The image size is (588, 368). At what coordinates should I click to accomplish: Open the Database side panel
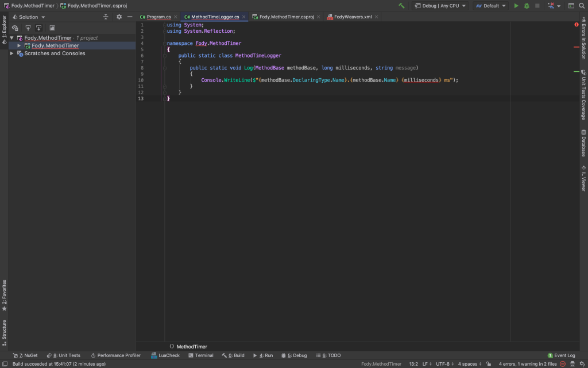click(x=583, y=143)
